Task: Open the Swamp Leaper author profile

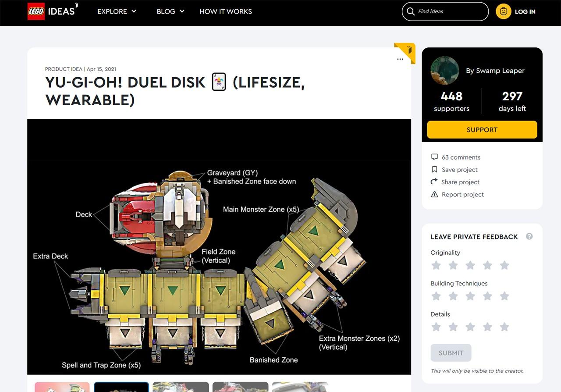Action: [x=495, y=71]
